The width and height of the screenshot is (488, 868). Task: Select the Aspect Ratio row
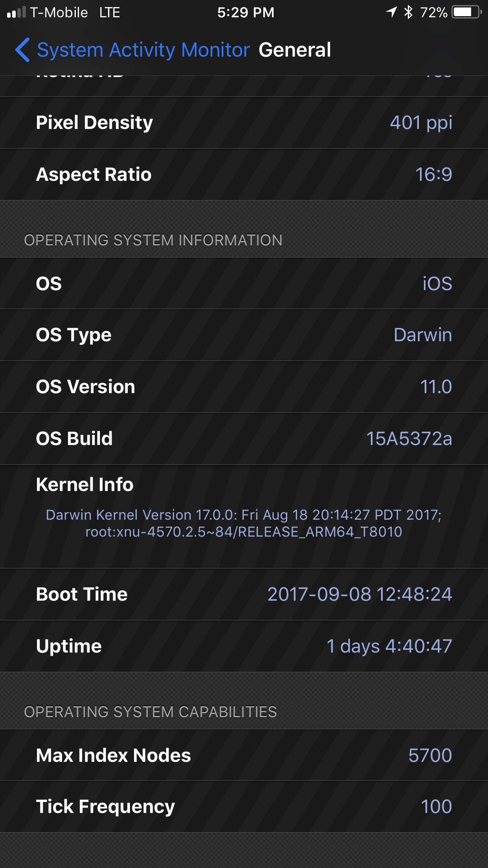coord(244,175)
